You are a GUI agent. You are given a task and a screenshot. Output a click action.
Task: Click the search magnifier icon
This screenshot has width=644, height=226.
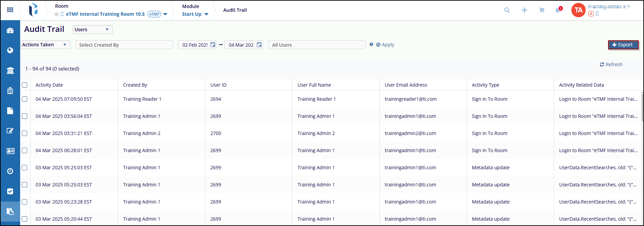tap(507, 10)
